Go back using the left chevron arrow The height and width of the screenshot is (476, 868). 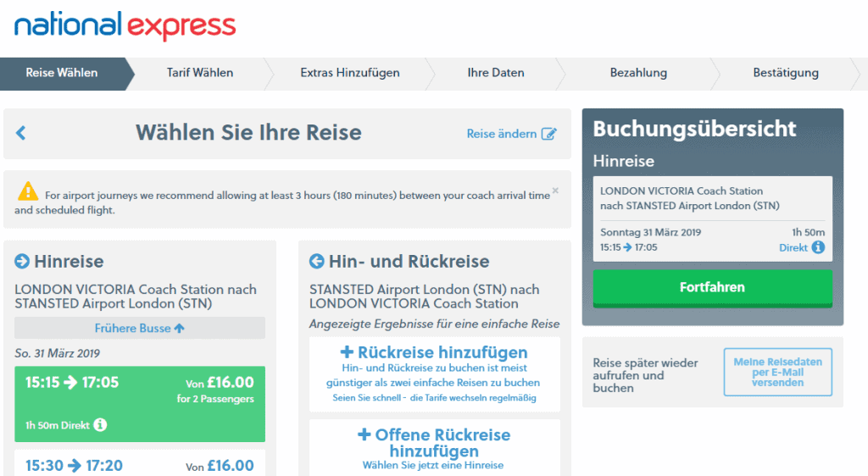tap(21, 133)
